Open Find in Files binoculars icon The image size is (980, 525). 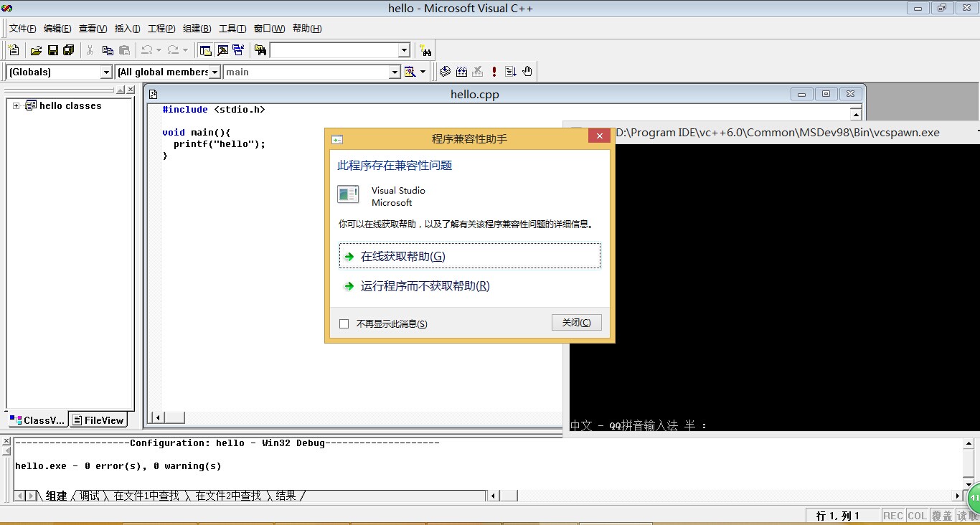tap(260, 50)
